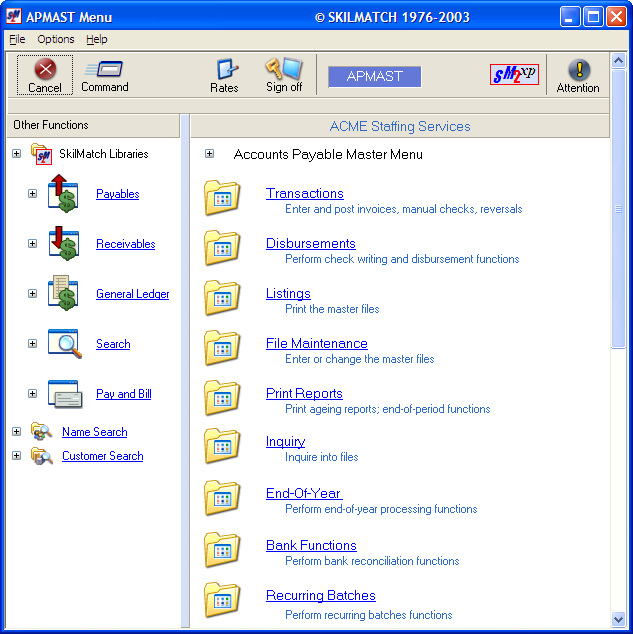
Task: Expand the Name Search node
Action: [16, 432]
